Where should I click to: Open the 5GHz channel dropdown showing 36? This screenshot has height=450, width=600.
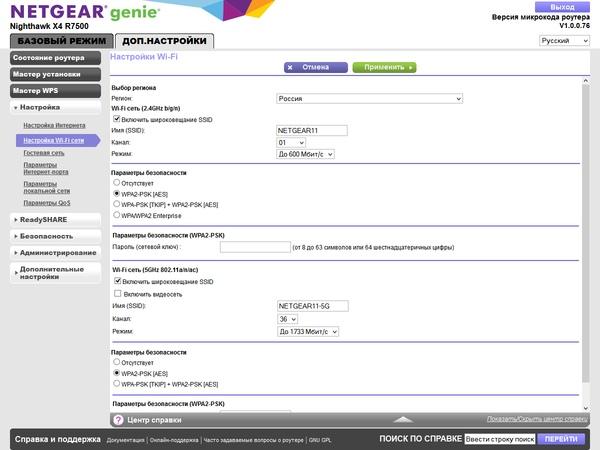[287, 319]
